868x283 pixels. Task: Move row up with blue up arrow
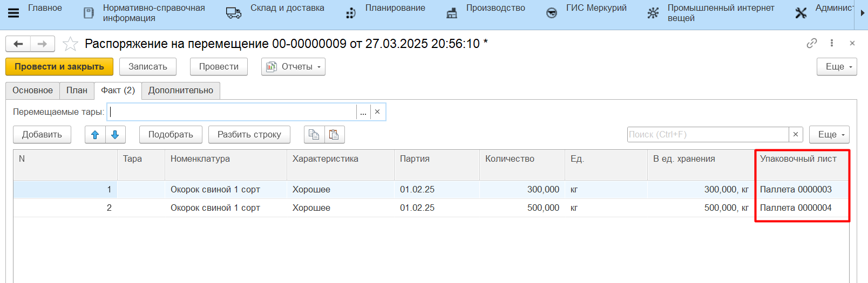(x=95, y=135)
